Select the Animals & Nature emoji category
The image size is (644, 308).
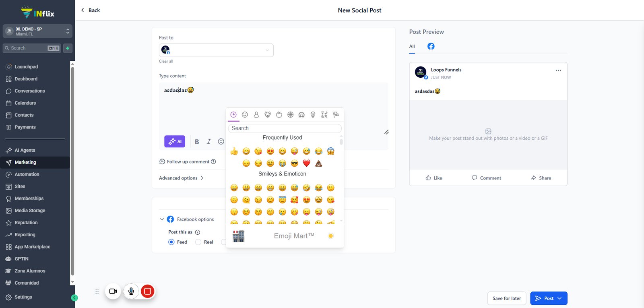(x=268, y=115)
